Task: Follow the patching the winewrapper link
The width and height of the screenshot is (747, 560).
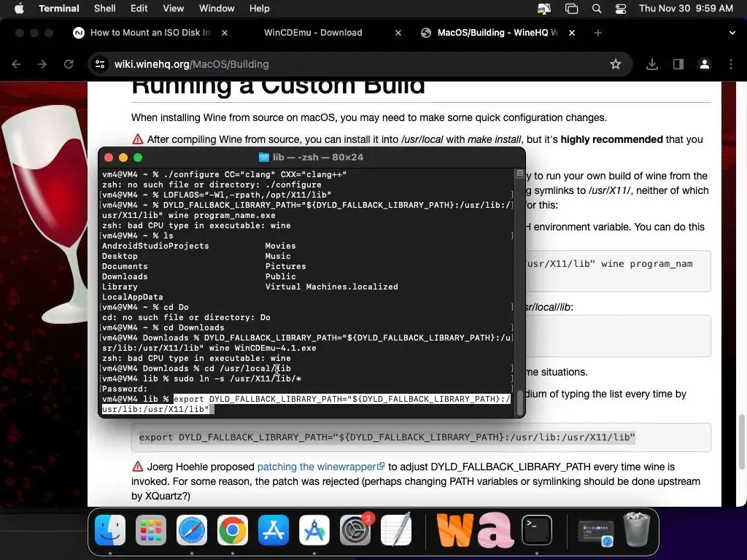Action: [321, 467]
